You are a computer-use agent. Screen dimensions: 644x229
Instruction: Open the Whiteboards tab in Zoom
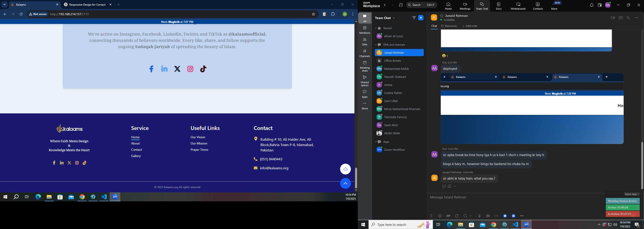[518, 6]
